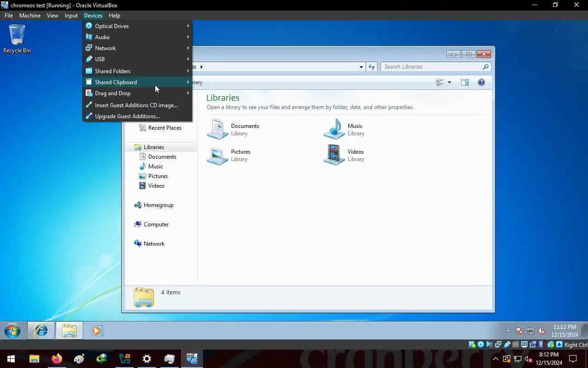Open Computer in the navigation pane

point(151,224)
